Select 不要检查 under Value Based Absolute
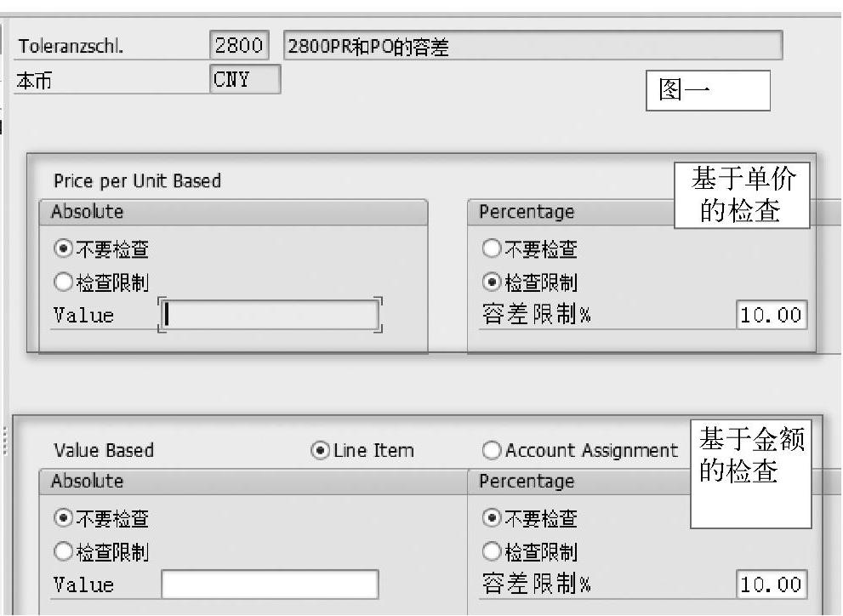 (x=62, y=518)
